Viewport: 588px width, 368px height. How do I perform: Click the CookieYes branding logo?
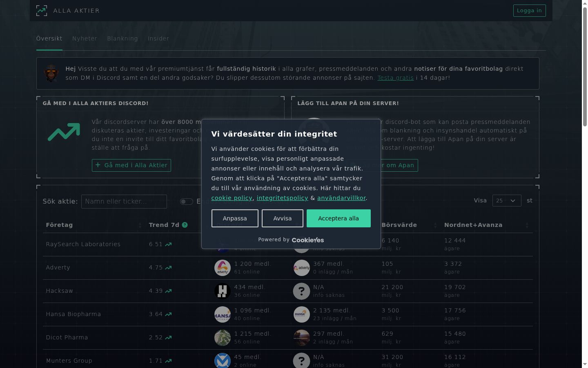point(308,240)
